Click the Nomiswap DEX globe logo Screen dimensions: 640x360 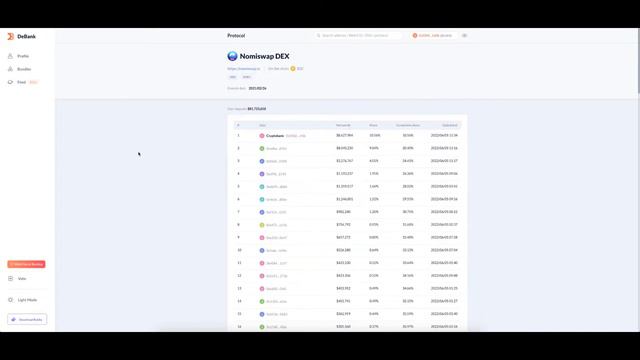coord(232,56)
